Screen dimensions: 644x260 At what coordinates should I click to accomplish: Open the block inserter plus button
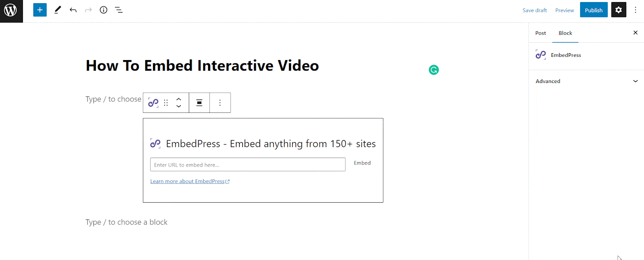(x=40, y=10)
